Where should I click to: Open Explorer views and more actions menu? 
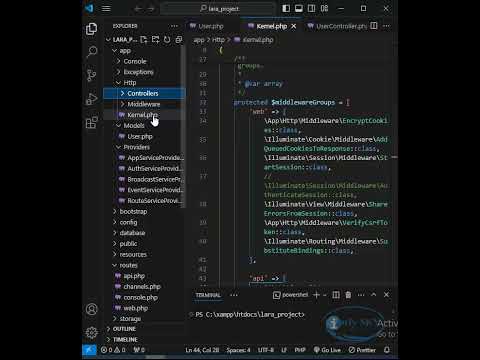click(174, 26)
